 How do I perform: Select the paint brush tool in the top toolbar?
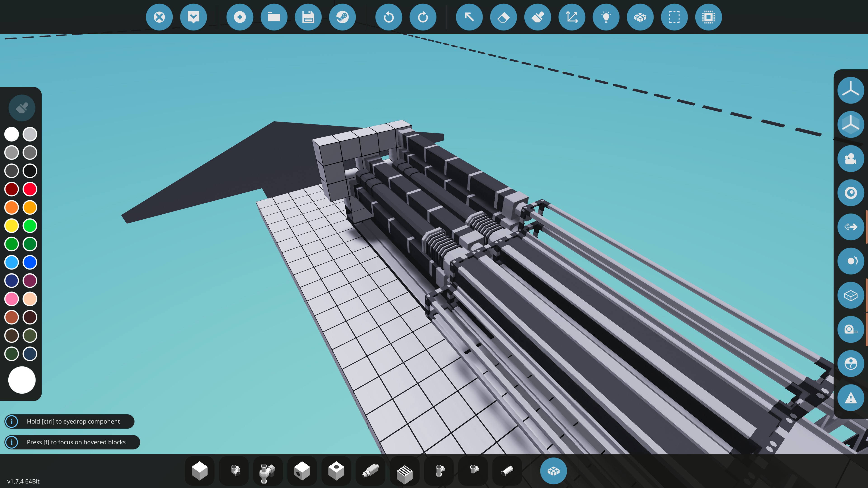pos(538,17)
